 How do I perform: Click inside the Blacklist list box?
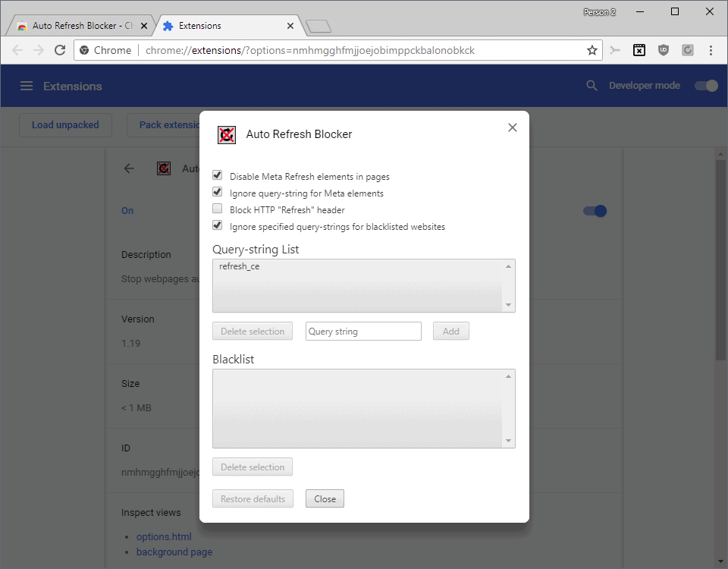point(364,409)
